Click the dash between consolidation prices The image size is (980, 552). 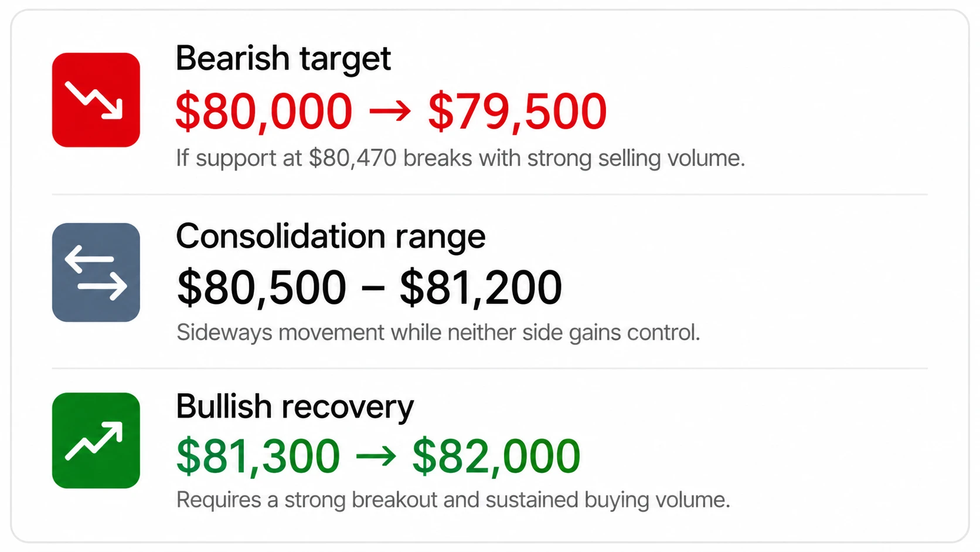[x=373, y=289]
